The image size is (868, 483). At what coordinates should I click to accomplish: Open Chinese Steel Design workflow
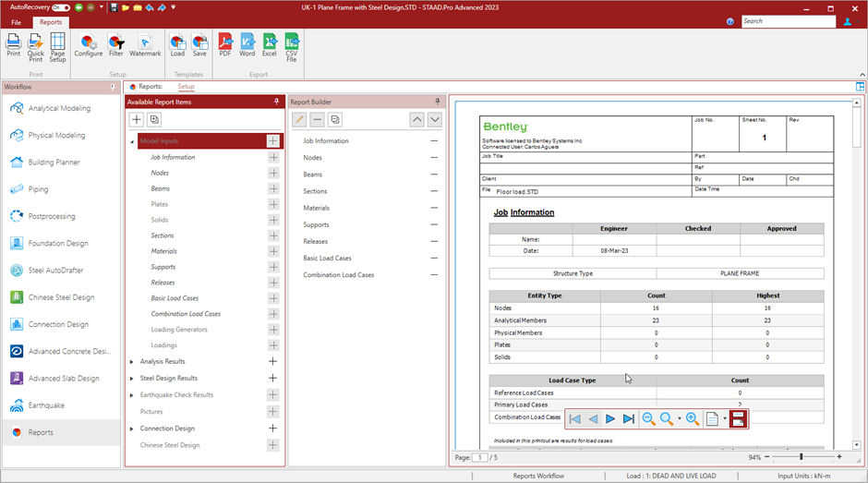pos(60,297)
